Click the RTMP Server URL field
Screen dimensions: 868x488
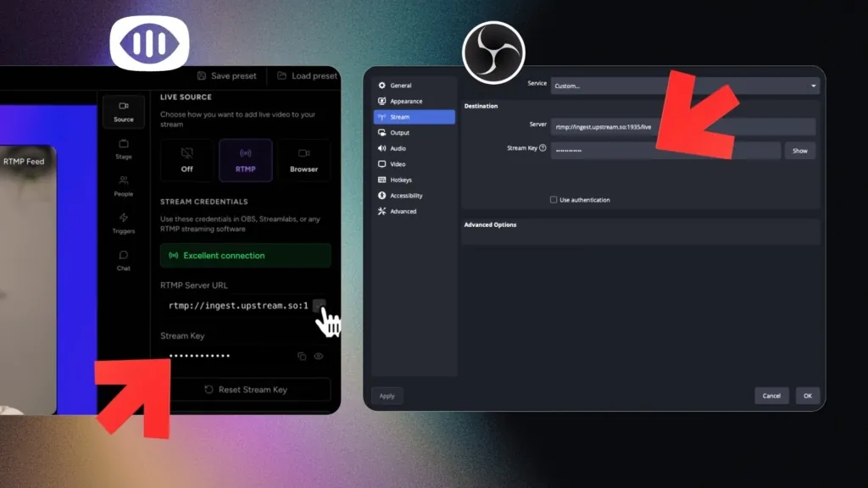coord(238,305)
